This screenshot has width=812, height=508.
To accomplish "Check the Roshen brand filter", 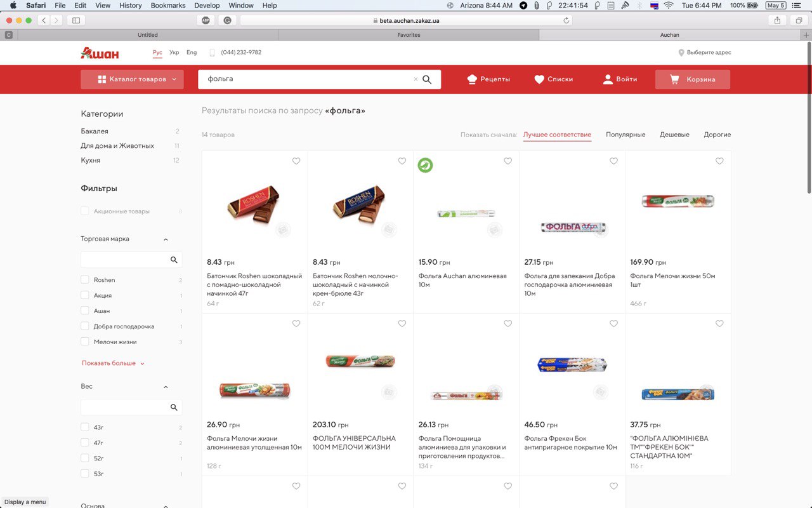I will (85, 279).
